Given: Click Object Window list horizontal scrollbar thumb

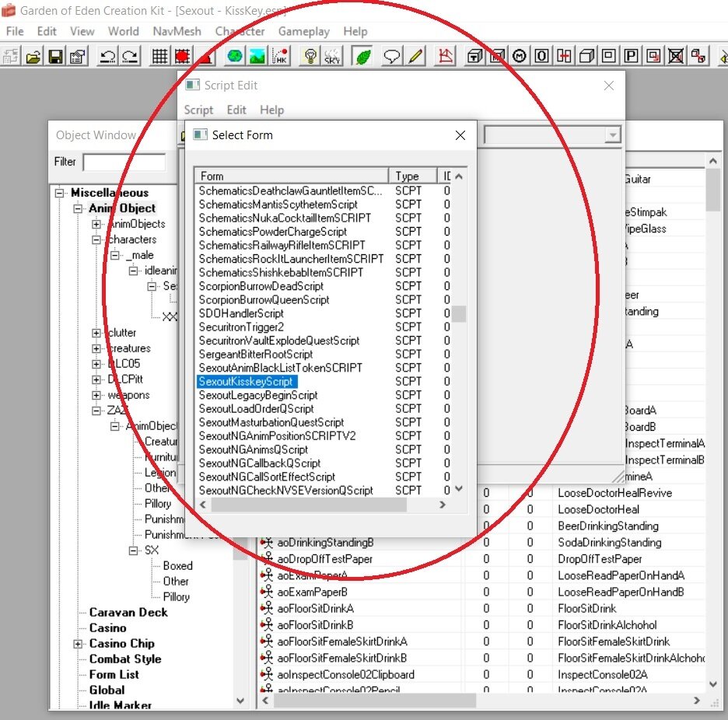Looking at the screenshot, I should coord(375,701).
